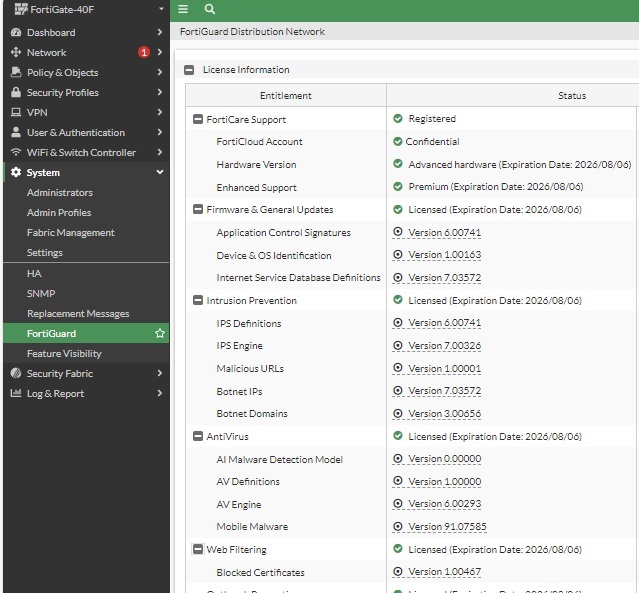Click the IPS Definitions version clock icon

(397, 322)
